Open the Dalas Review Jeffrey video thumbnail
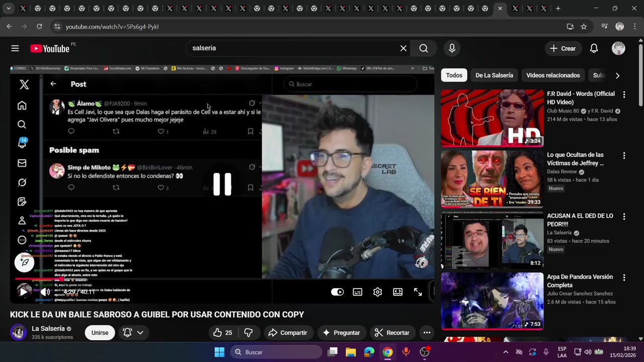This screenshot has height=362, width=644. tap(492, 179)
